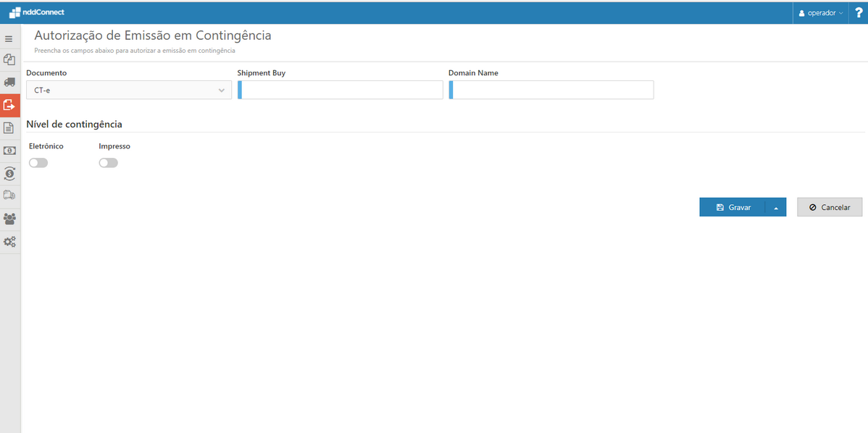The image size is (868, 433).
Task: Select the truck icon in the sidebar
Action: (x=9, y=82)
